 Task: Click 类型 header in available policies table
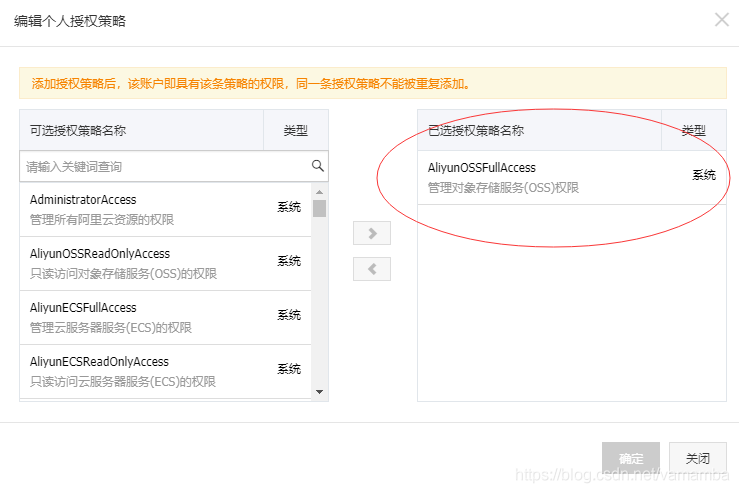(x=296, y=131)
